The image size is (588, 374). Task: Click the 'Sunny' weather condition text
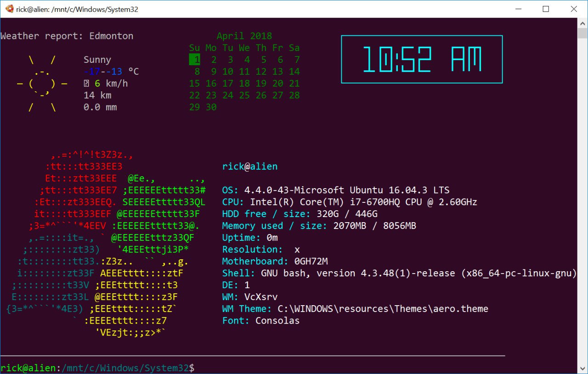(x=97, y=60)
